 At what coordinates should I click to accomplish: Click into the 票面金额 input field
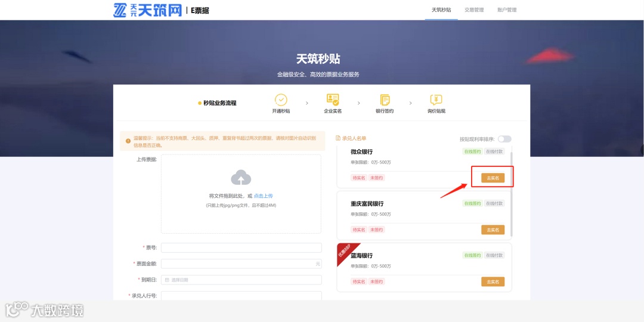pyautogui.click(x=241, y=264)
